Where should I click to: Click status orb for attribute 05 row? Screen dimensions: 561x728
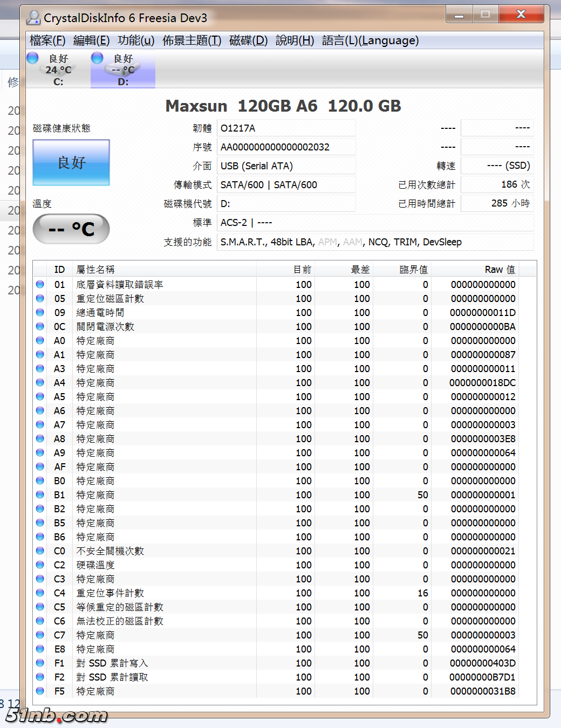coord(40,298)
